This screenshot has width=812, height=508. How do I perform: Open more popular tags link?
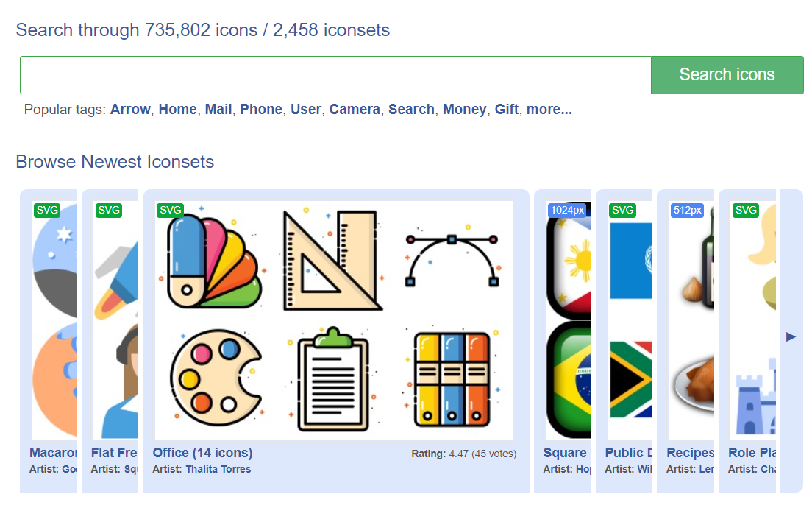[x=549, y=110]
